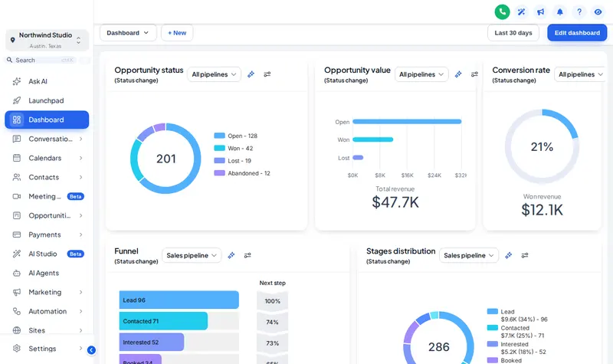Open All pipelines dropdown in Opportunity status
The image size is (613, 364).
point(214,74)
